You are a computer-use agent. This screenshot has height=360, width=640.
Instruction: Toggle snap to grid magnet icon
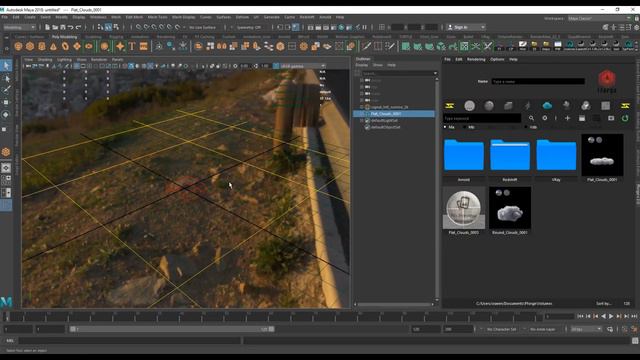pos(138,27)
